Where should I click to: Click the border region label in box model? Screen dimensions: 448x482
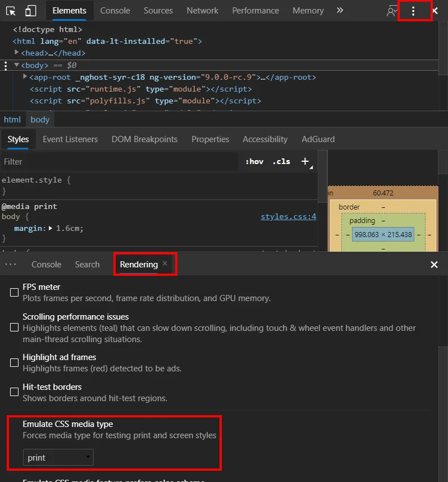pos(349,207)
